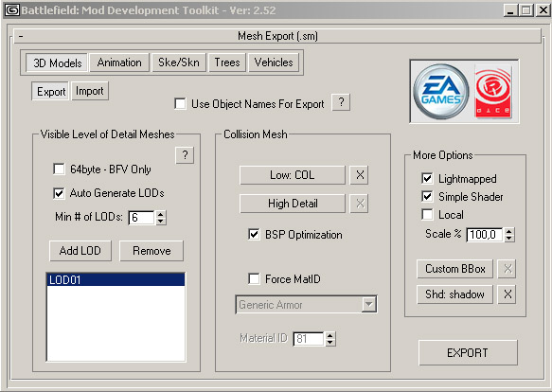
Task: Tick the 64byte - BFV Only checkbox
Action: [59, 169]
